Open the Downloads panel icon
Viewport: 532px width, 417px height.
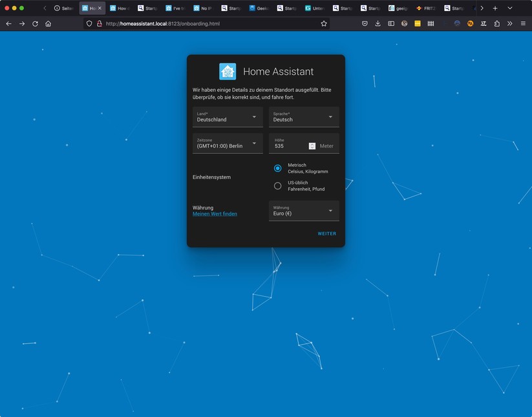377,23
